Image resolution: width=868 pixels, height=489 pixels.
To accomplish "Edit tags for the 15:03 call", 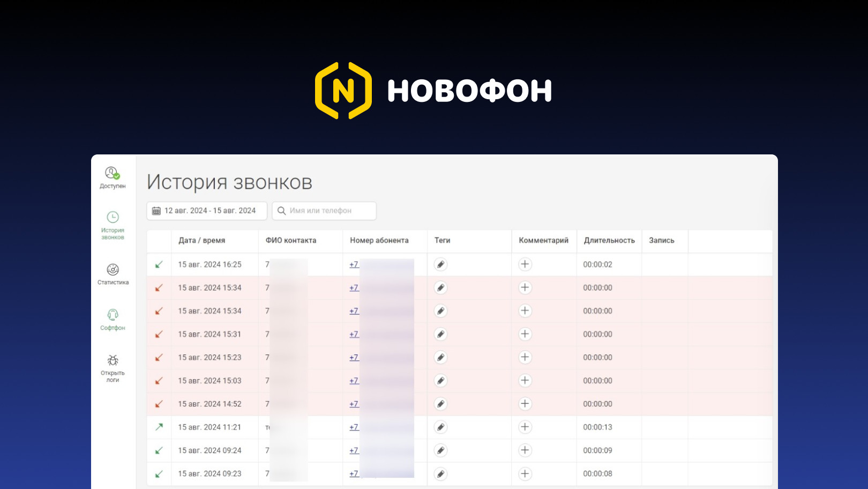I will click(x=440, y=381).
